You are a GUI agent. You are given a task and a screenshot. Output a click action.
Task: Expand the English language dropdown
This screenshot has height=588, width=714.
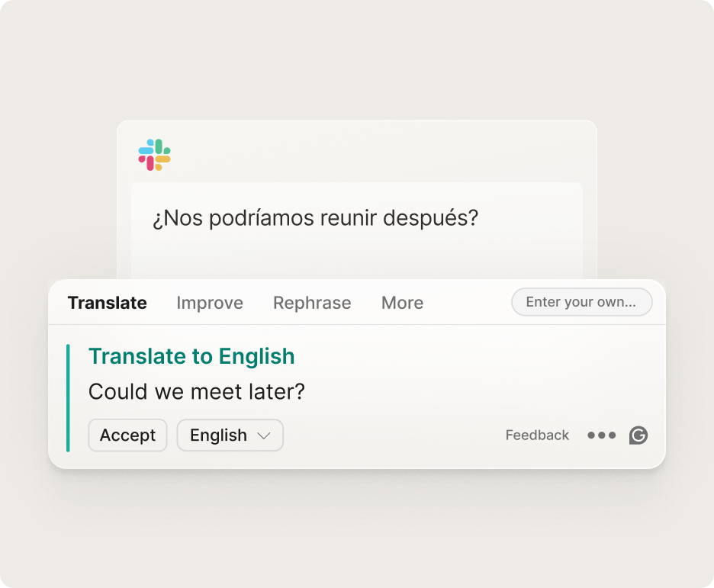click(x=230, y=435)
